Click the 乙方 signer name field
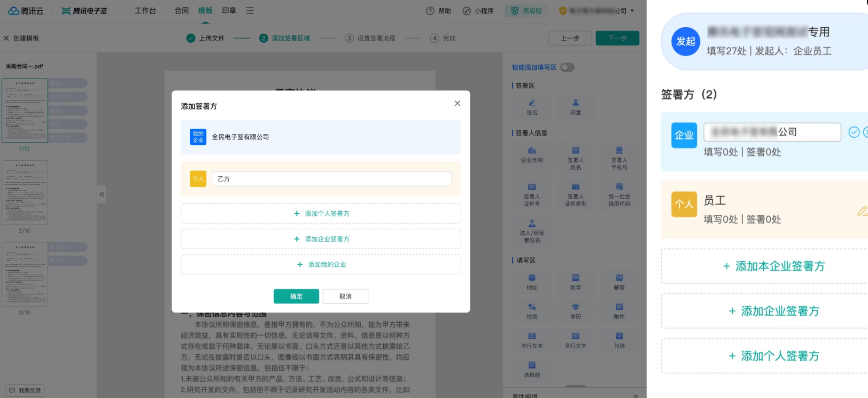 click(x=332, y=179)
